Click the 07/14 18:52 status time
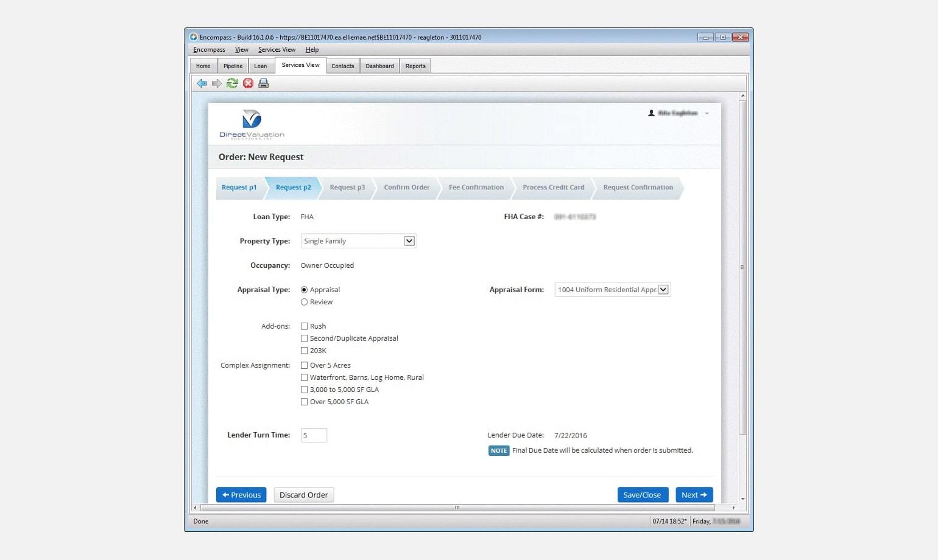This screenshot has width=938, height=560. 669,522
